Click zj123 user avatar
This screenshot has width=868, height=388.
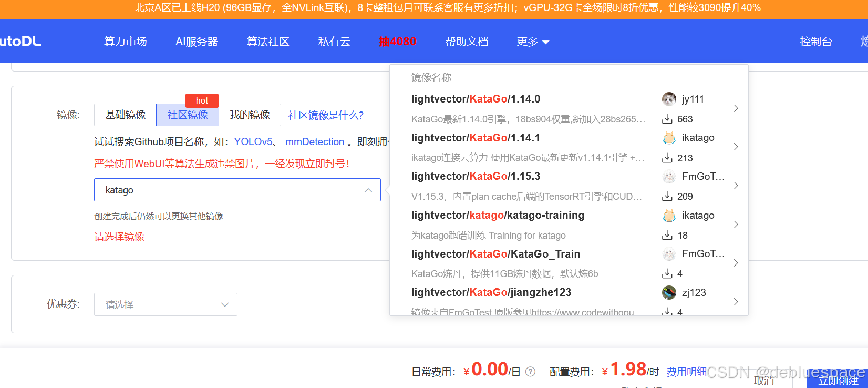click(669, 293)
